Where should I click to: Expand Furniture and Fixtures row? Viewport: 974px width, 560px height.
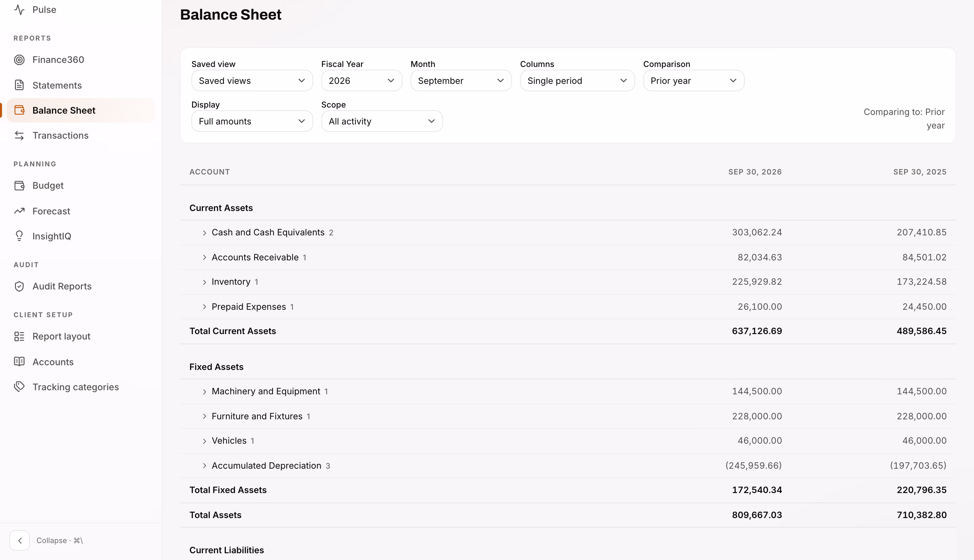205,416
